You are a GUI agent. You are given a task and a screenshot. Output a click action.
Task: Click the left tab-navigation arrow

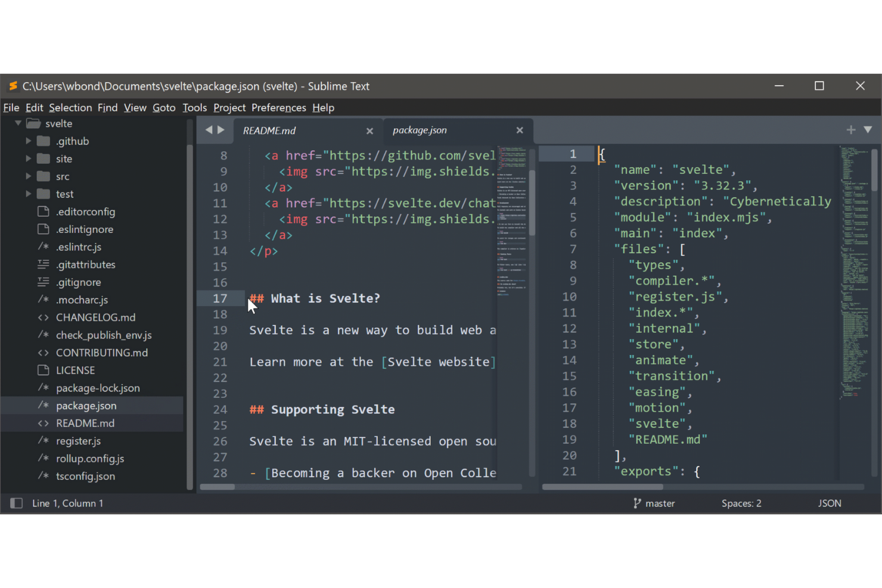[209, 129]
